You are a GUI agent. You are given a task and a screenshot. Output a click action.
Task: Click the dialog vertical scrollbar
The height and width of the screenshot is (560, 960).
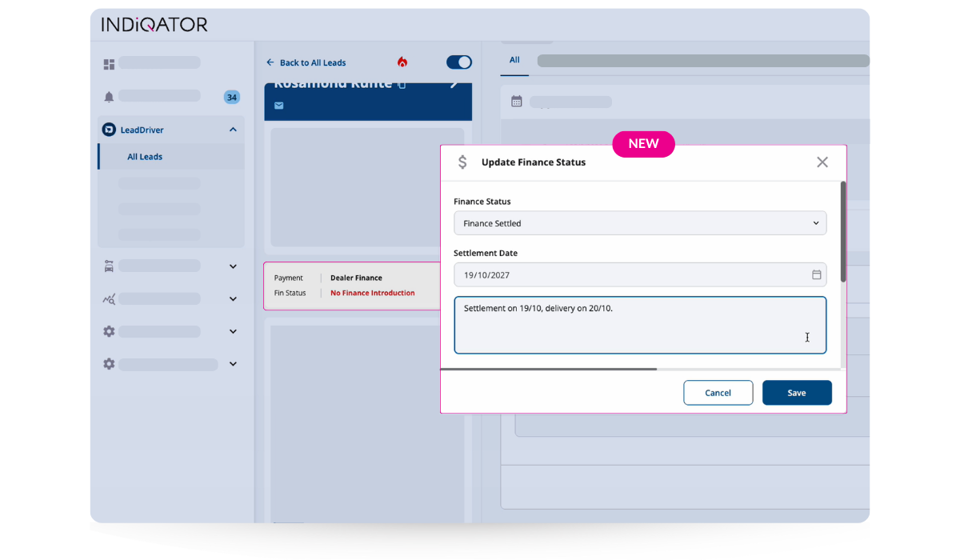pos(842,232)
